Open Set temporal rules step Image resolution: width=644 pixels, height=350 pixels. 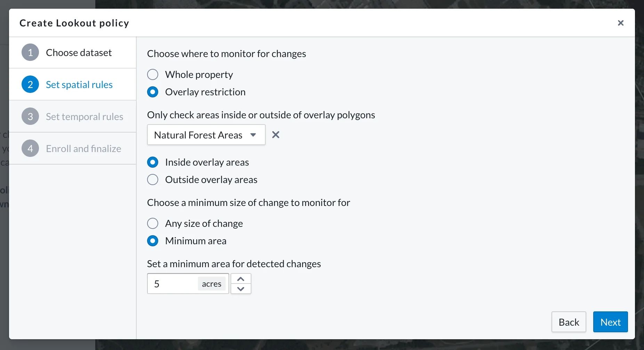(x=73, y=117)
